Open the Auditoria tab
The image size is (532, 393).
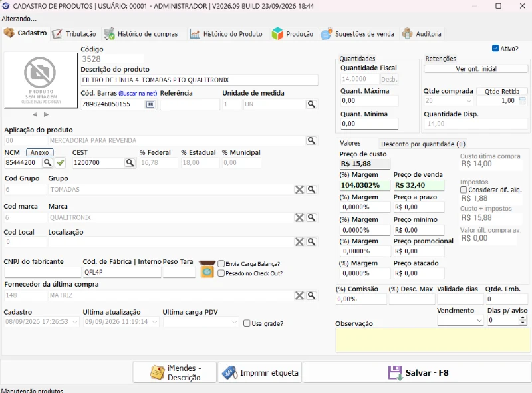pos(422,34)
